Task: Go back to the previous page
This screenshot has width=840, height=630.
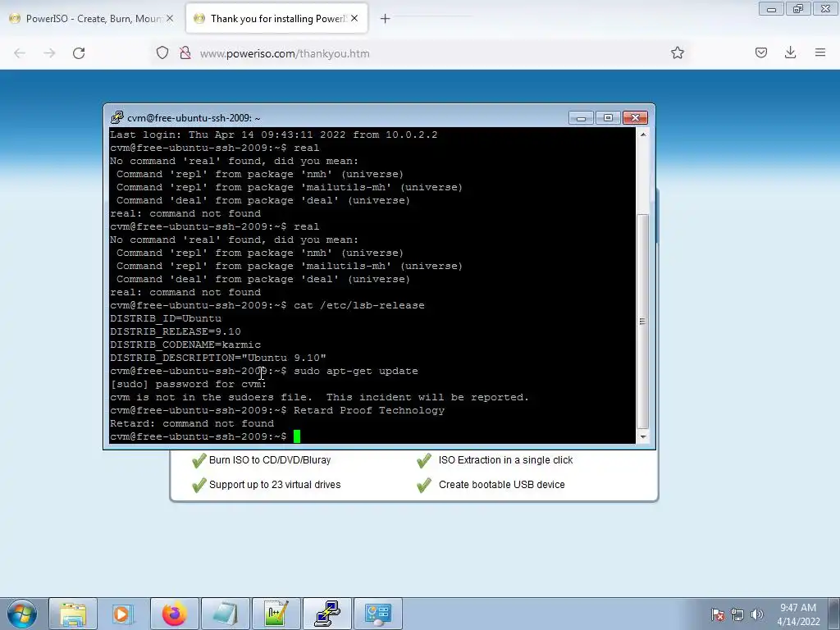Action: click(20, 53)
